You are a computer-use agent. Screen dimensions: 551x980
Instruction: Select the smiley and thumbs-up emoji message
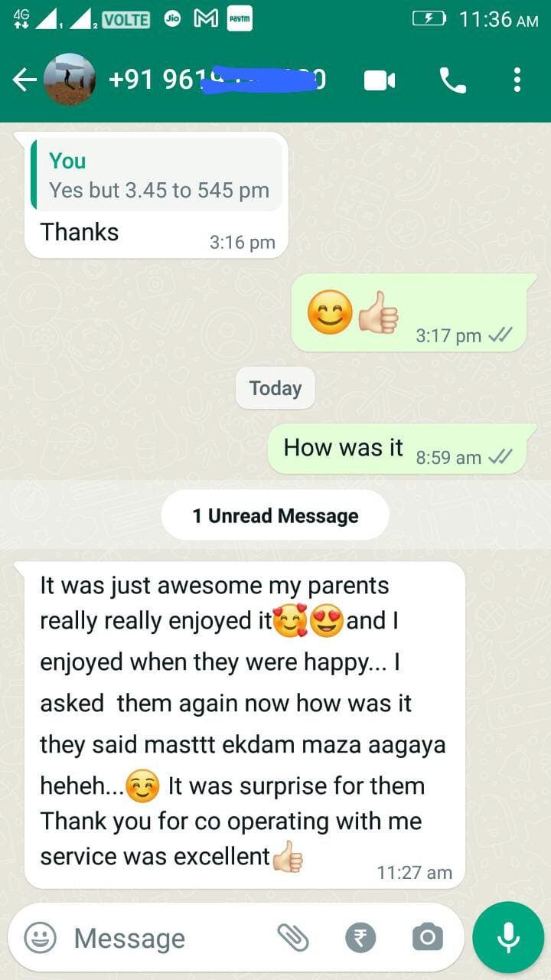pos(409,313)
